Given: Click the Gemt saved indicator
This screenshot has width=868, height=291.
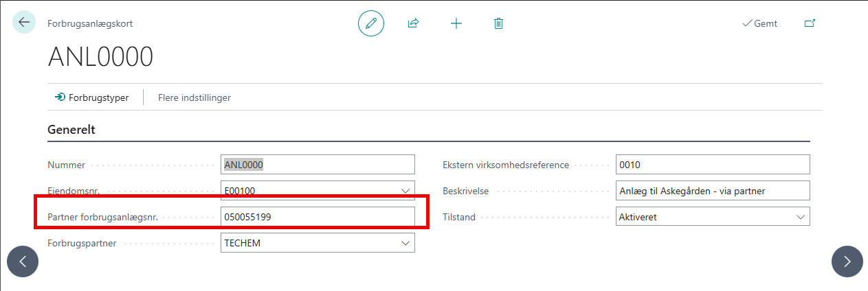Looking at the screenshot, I should click(x=759, y=23).
